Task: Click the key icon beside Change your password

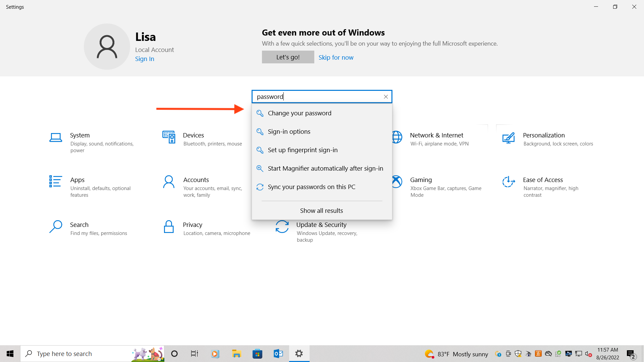Action: pyautogui.click(x=260, y=113)
